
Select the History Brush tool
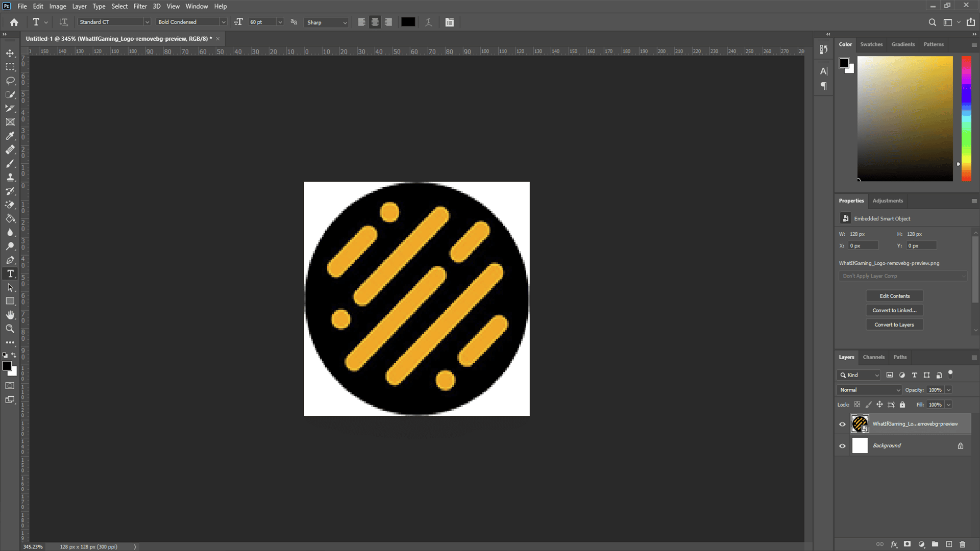point(10,191)
